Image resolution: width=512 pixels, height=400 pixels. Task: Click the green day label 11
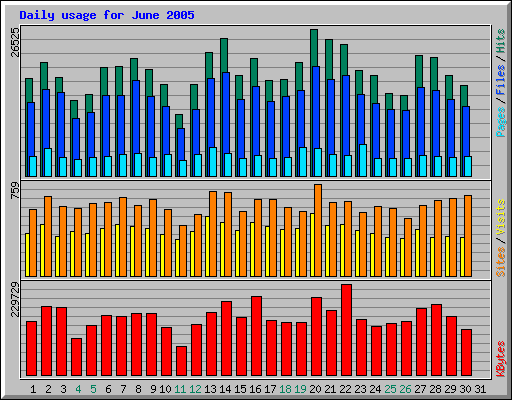(x=180, y=389)
